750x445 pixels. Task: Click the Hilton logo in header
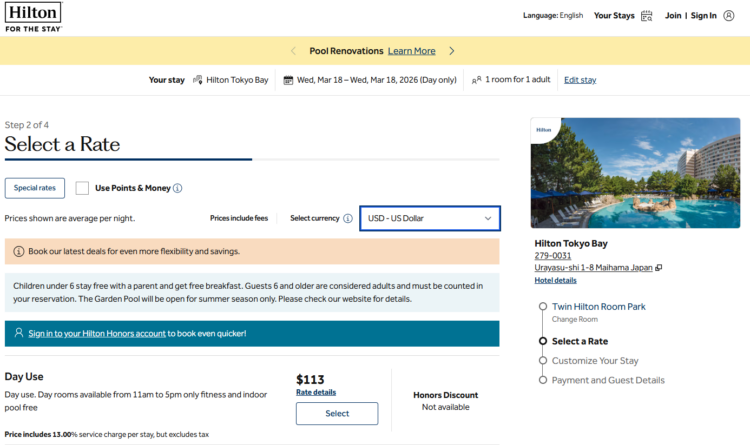33,16
